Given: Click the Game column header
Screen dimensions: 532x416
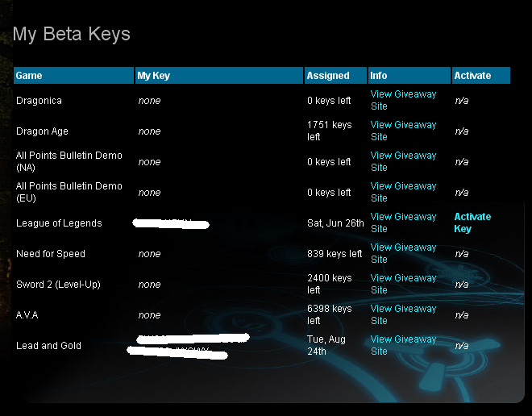Looking at the screenshot, I should point(73,75).
